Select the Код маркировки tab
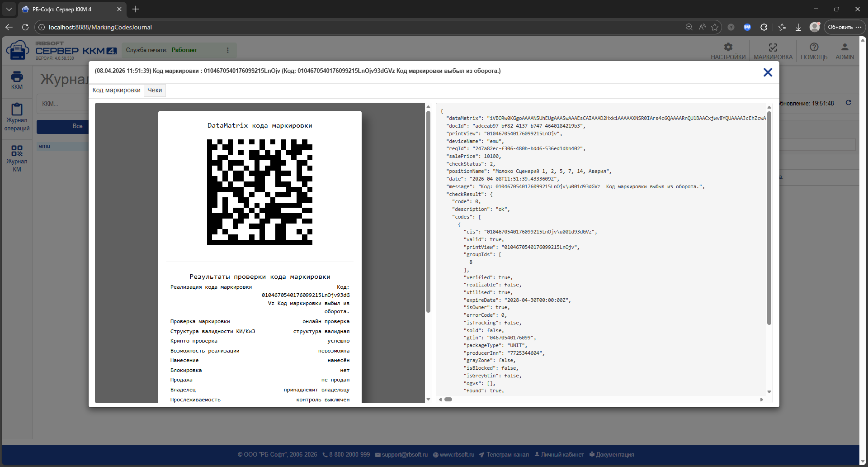The height and width of the screenshot is (467, 868). [x=117, y=90]
